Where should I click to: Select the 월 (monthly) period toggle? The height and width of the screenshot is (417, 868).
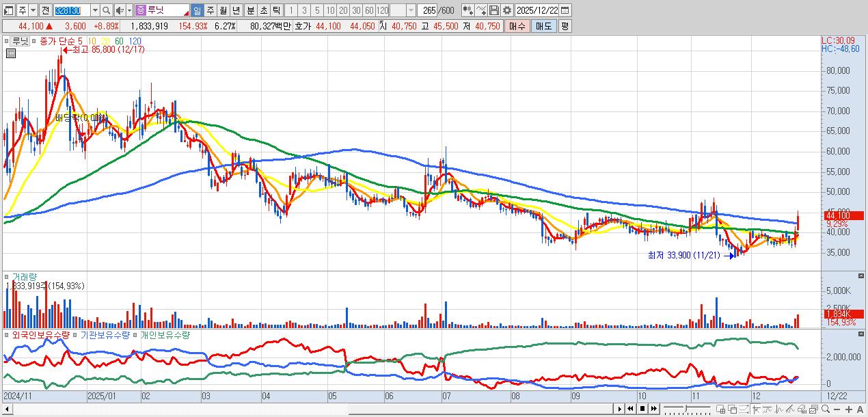222,10
